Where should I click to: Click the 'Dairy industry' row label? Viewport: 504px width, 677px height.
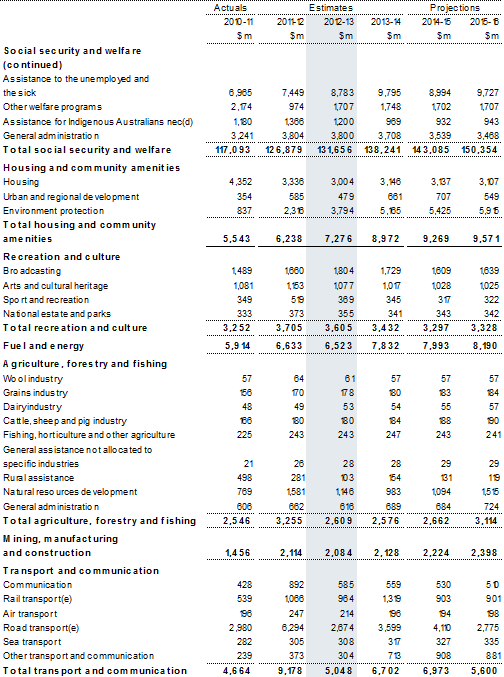tap(32, 407)
